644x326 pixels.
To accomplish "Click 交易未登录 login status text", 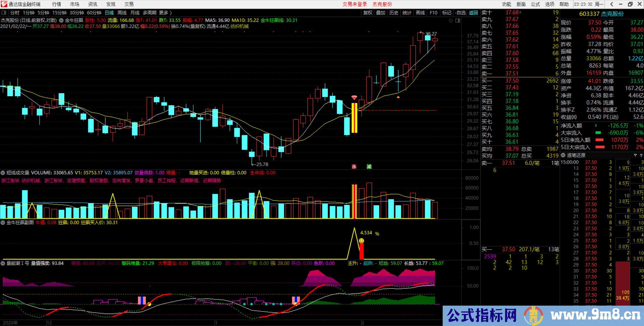I will coord(355,4).
